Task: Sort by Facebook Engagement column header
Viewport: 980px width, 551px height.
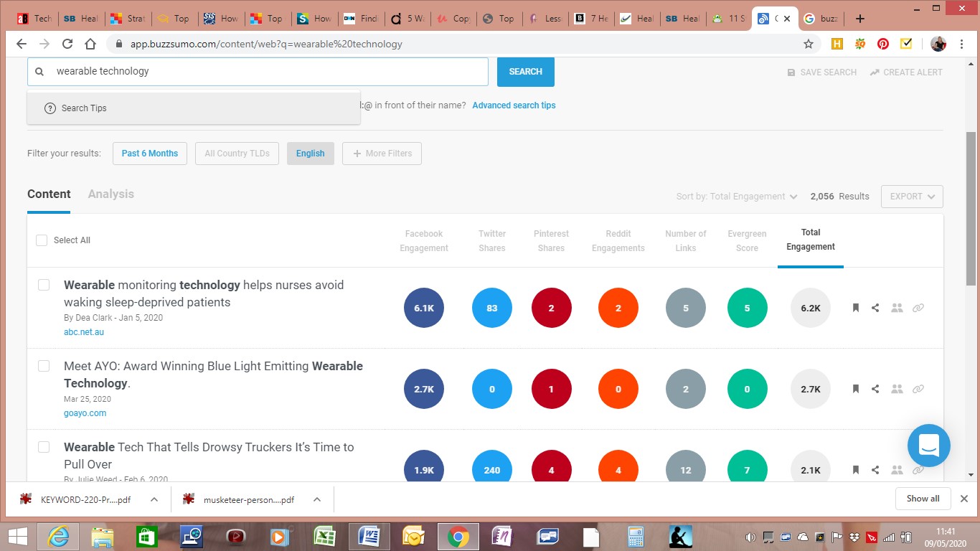Action: click(424, 241)
